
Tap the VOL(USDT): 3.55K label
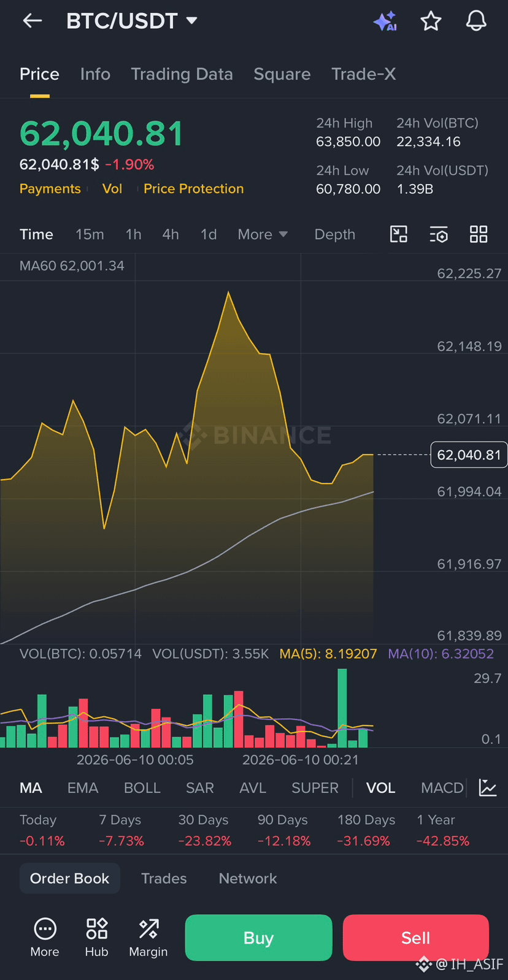[210, 654]
